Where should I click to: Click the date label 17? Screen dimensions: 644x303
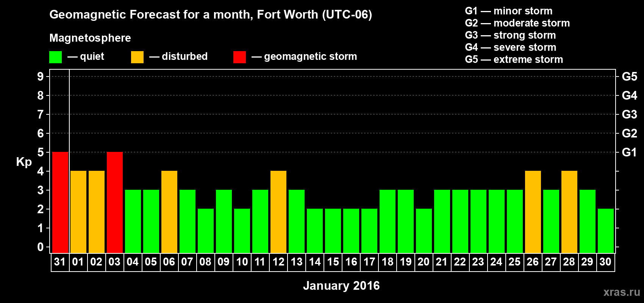pos(369,262)
